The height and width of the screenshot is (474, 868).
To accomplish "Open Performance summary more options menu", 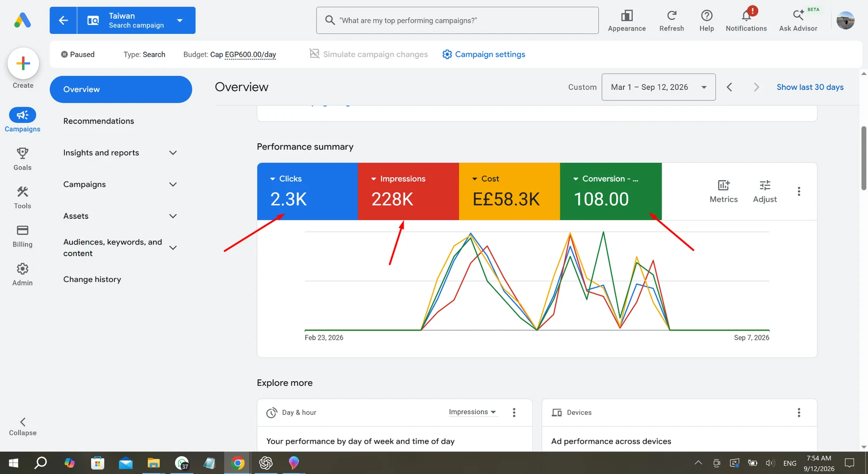I will tap(799, 191).
